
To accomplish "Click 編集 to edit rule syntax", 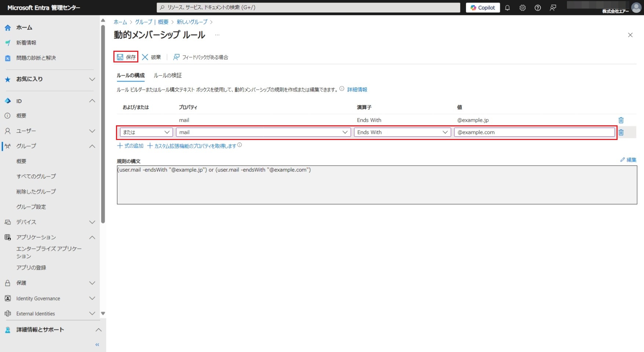I will [x=628, y=160].
